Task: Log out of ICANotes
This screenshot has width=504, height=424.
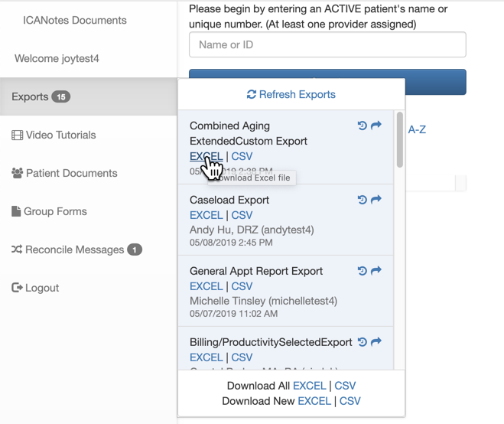Action: pos(41,289)
